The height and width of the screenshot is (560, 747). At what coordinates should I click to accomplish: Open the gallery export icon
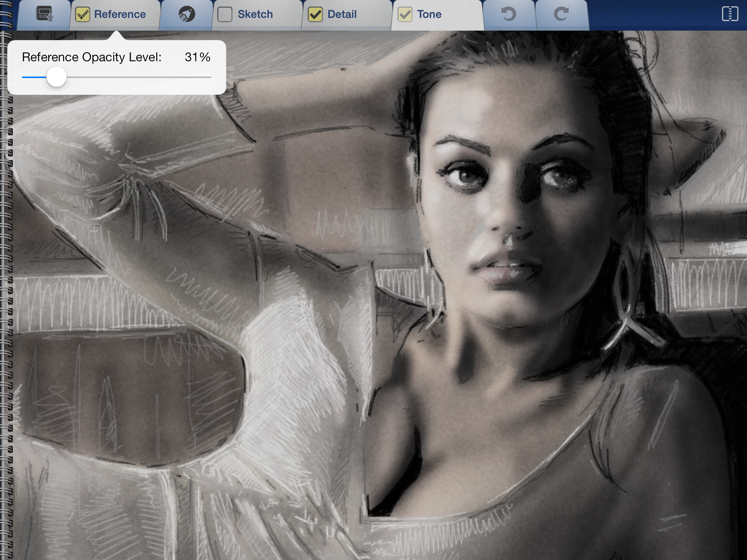(44, 15)
